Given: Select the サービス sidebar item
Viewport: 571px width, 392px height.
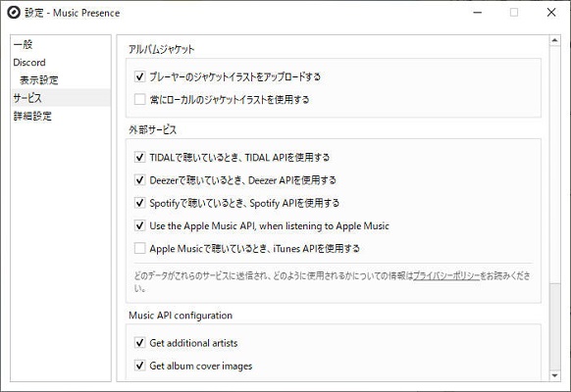Looking at the screenshot, I should (x=61, y=98).
